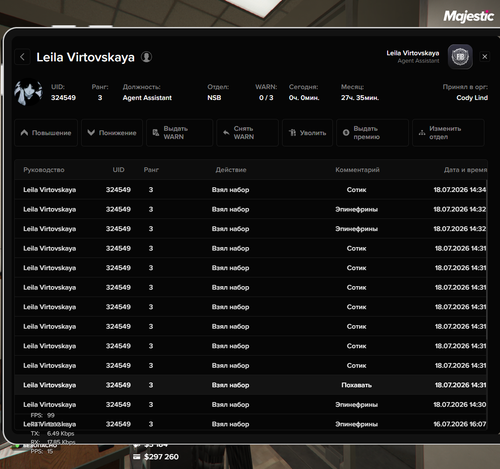Click the Действие column header
The image size is (500, 469).
click(x=231, y=170)
